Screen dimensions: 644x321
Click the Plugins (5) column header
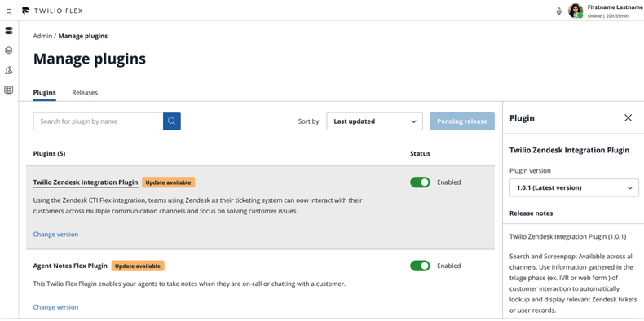click(x=49, y=153)
